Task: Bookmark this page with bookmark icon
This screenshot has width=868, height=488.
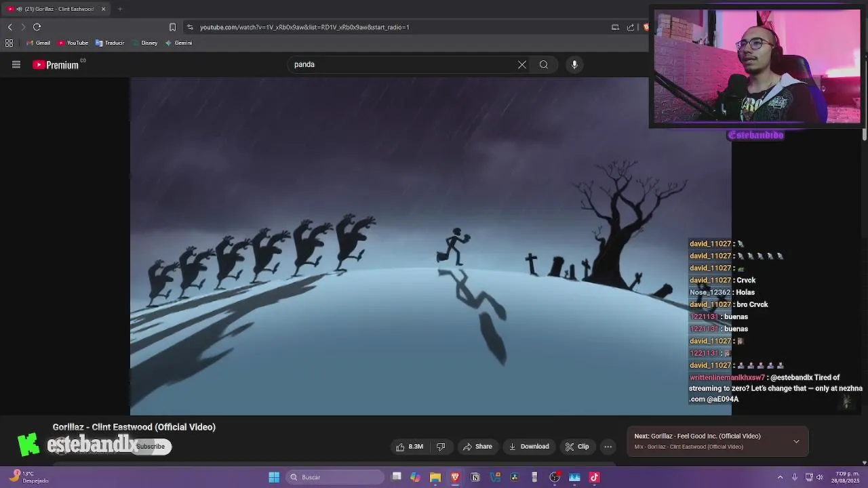Action: pyautogui.click(x=172, y=27)
